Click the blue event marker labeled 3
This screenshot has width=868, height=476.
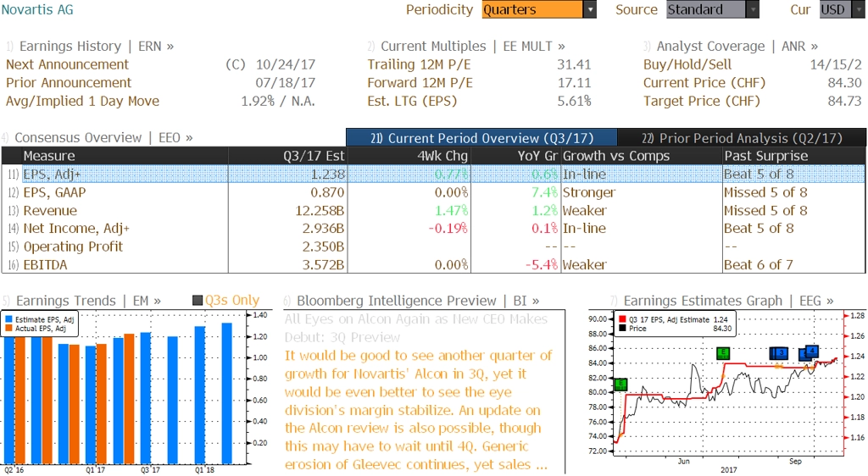(781, 352)
